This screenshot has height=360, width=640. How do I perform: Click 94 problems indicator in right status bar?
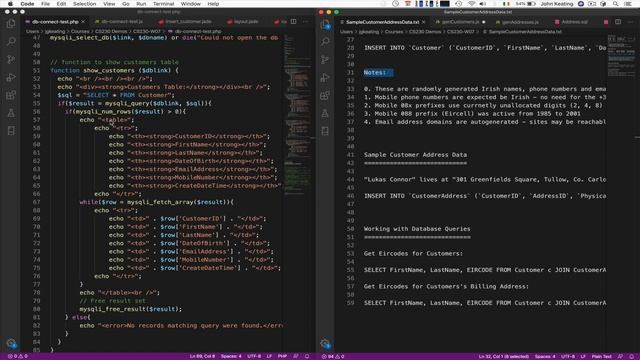tap(333, 356)
